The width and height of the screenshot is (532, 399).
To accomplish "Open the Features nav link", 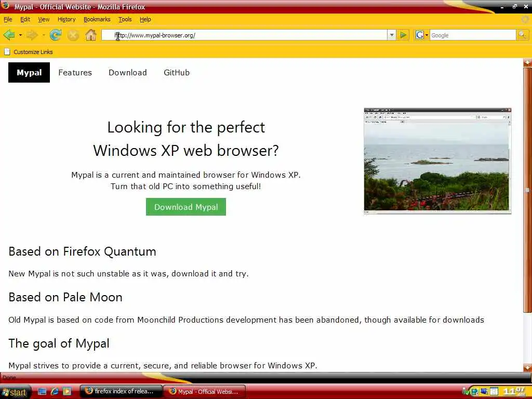I will pos(75,72).
